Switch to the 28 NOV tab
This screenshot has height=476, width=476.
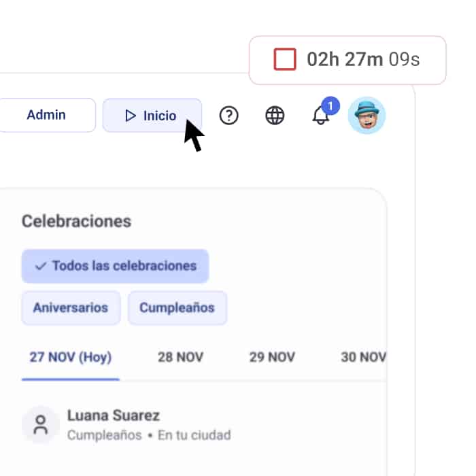point(180,357)
